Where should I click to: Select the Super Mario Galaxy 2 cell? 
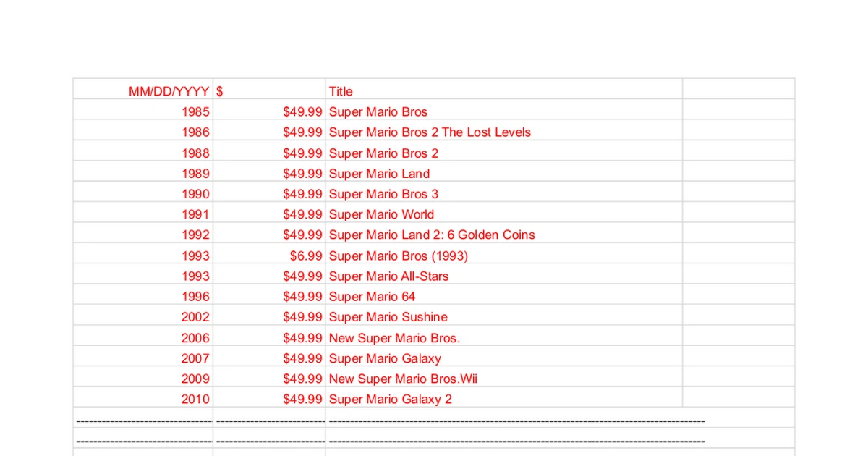[503, 399]
